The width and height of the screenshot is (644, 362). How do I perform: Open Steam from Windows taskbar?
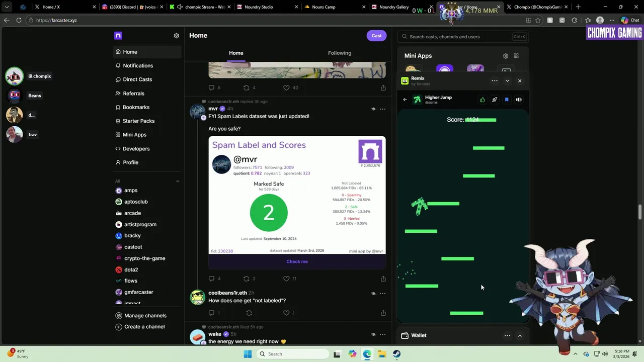point(397,354)
